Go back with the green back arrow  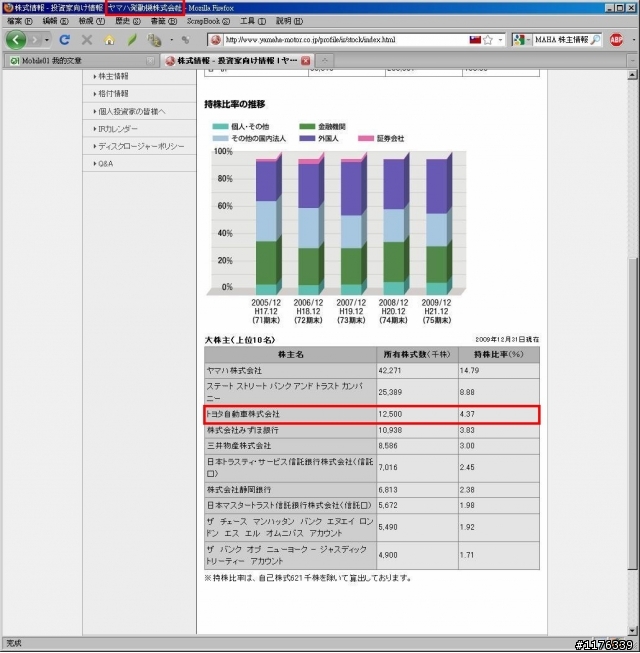click(x=16, y=40)
